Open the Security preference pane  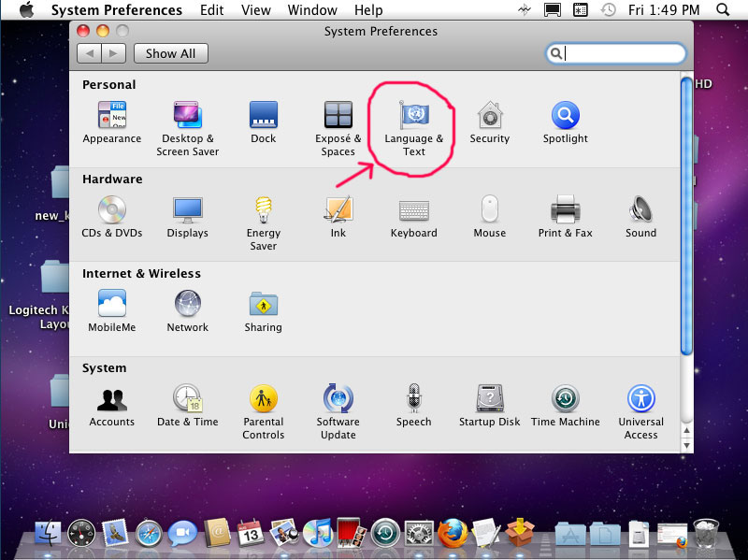pos(490,122)
